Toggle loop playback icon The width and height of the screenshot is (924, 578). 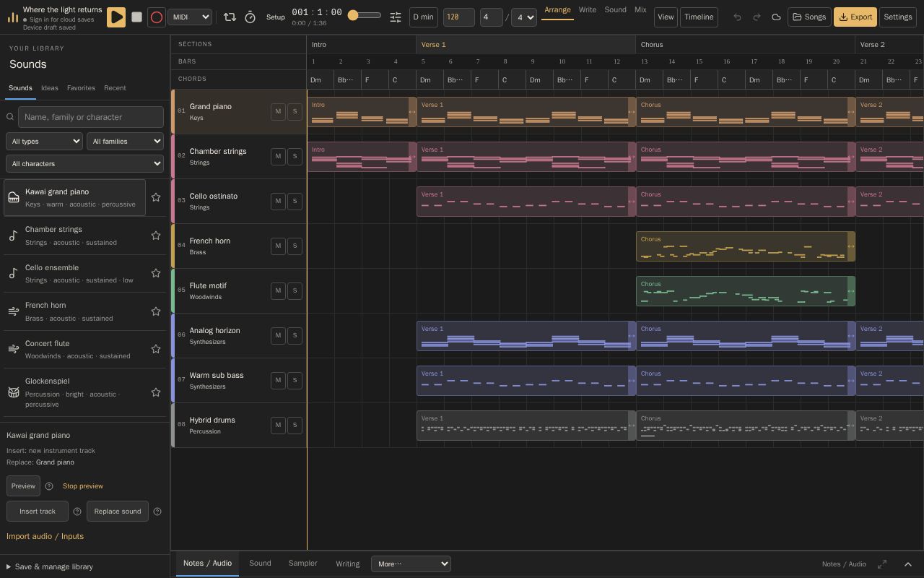[x=230, y=17]
